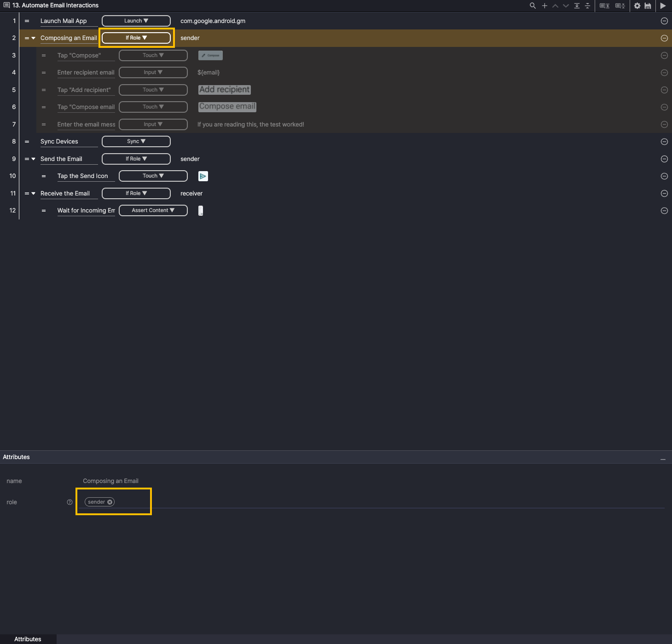Click the save floppy disk icon
This screenshot has width=672, height=644.
coord(648,6)
